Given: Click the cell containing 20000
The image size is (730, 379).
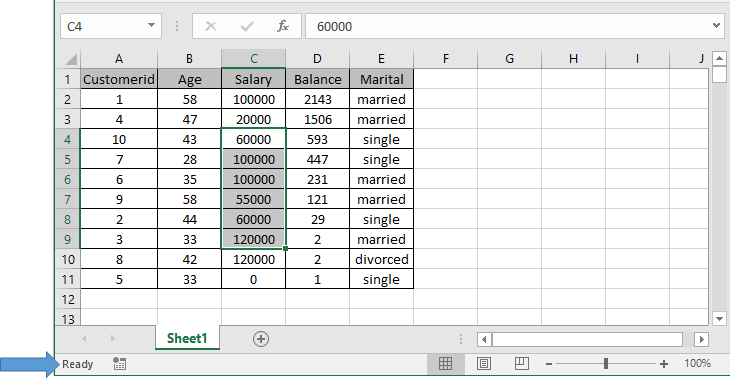Looking at the screenshot, I should pos(253,119).
